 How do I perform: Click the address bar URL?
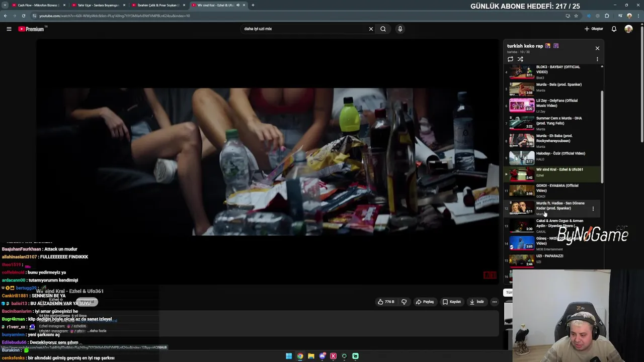coord(114,16)
